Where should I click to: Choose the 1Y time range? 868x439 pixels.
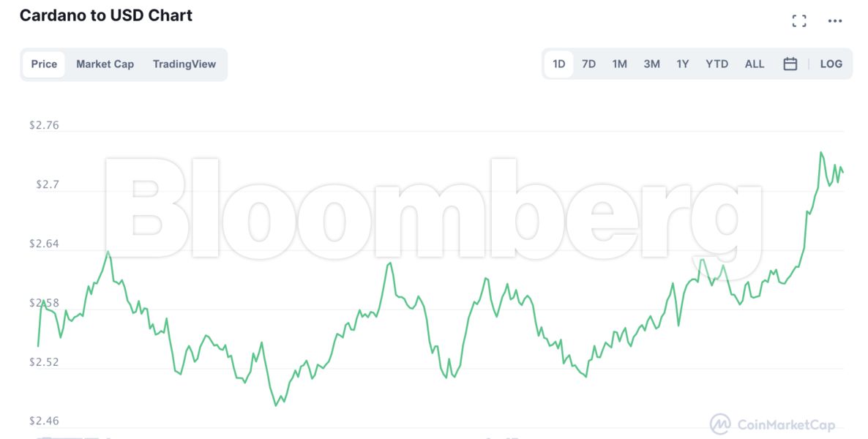(682, 64)
